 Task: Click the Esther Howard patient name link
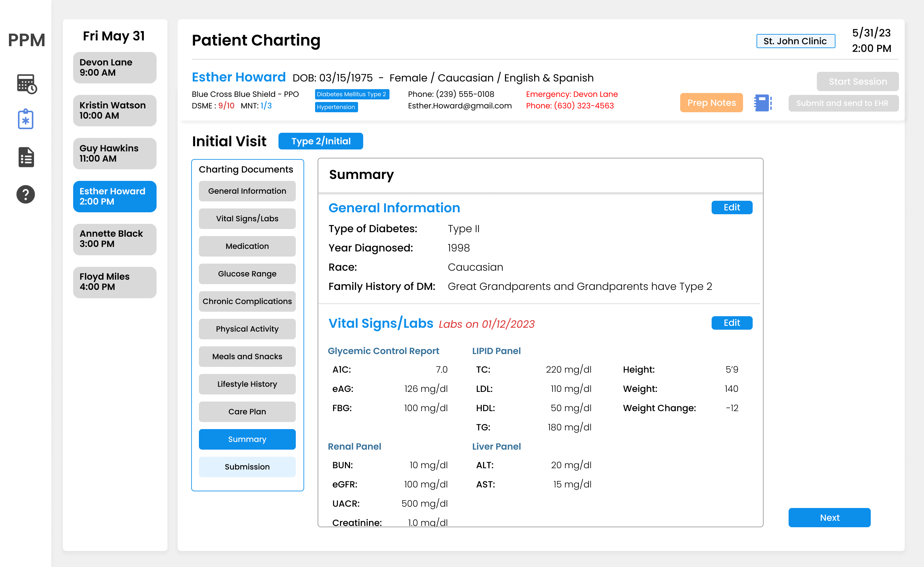(x=239, y=77)
